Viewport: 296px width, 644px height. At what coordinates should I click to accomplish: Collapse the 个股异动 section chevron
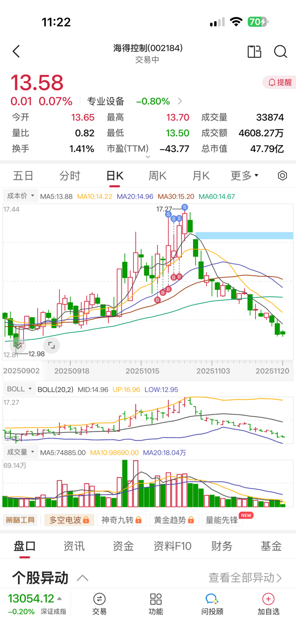(82, 578)
